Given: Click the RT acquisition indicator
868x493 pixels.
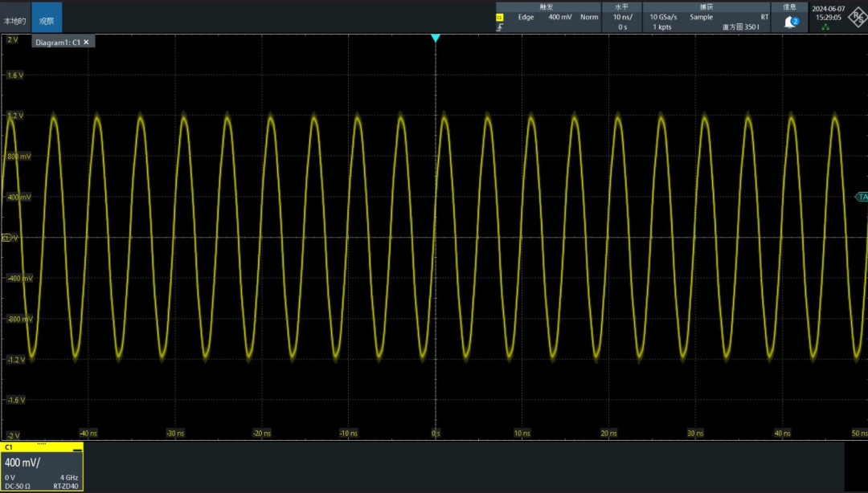Looking at the screenshot, I should click(x=764, y=17).
